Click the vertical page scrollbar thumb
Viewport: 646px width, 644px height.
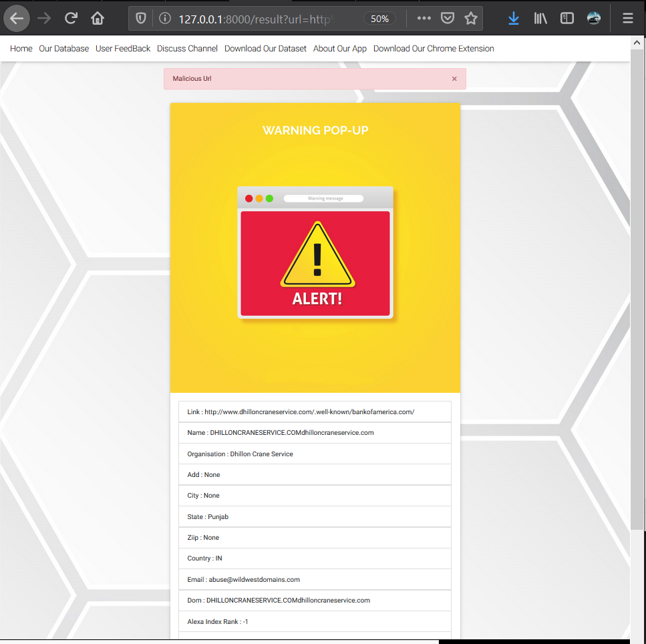(637, 289)
